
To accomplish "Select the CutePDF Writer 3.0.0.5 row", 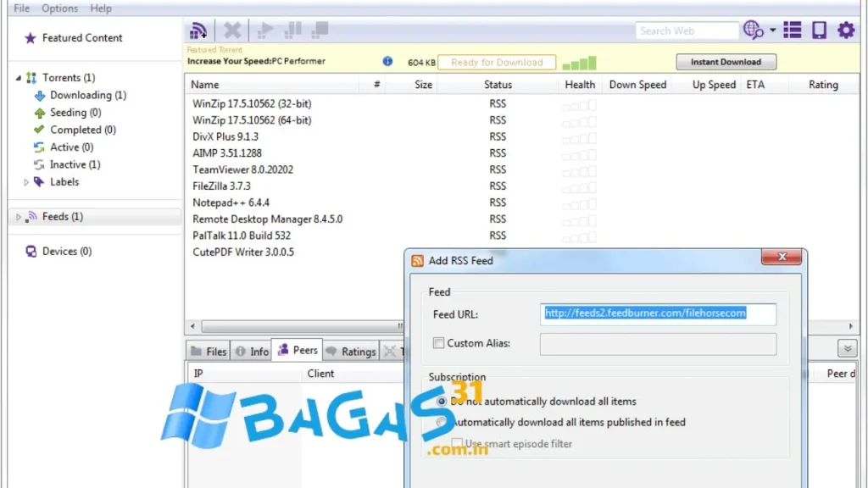I will click(x=296, y=252).
